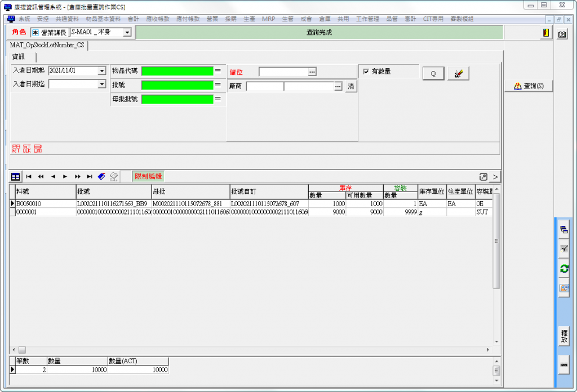Image resolution: width=577 pixels, height=392 pixels.
Task: Click the blue bookmark icon in navigator
Action: (x=101, y=176)
